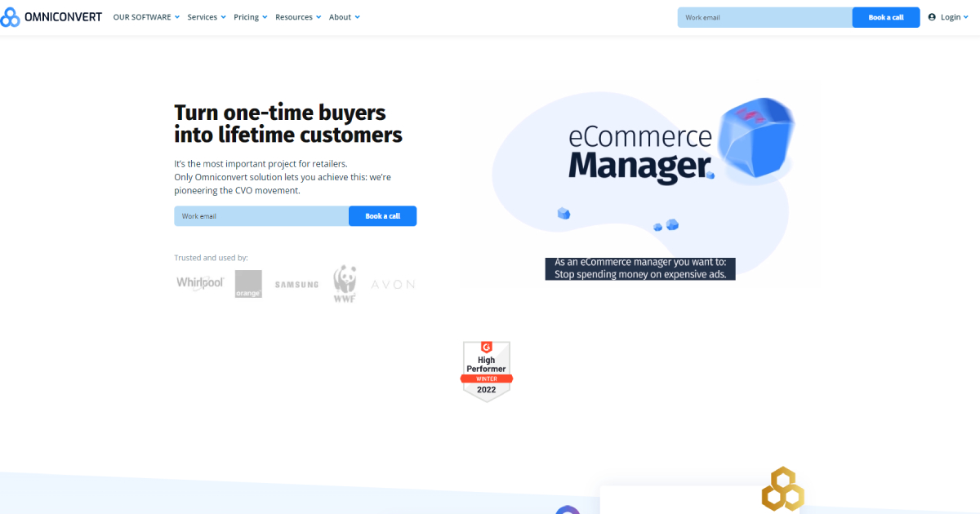The width and height of the screenshot is (980, 514).
Task: Focus the Work email field in the header
Action: [765, 17]
